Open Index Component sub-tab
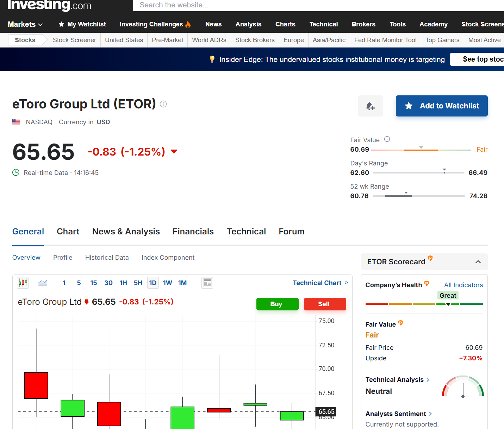The image size is (504, 429). 168,258
